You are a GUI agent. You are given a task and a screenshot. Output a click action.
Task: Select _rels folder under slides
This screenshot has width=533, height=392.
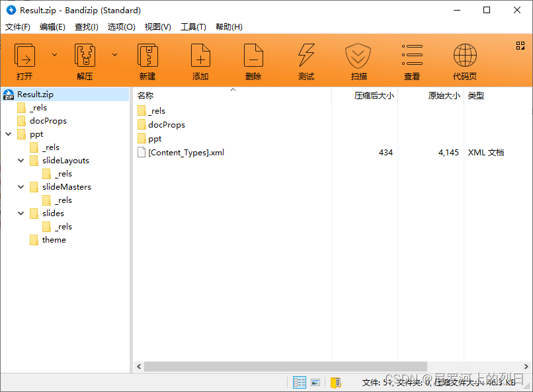(58, 227)
